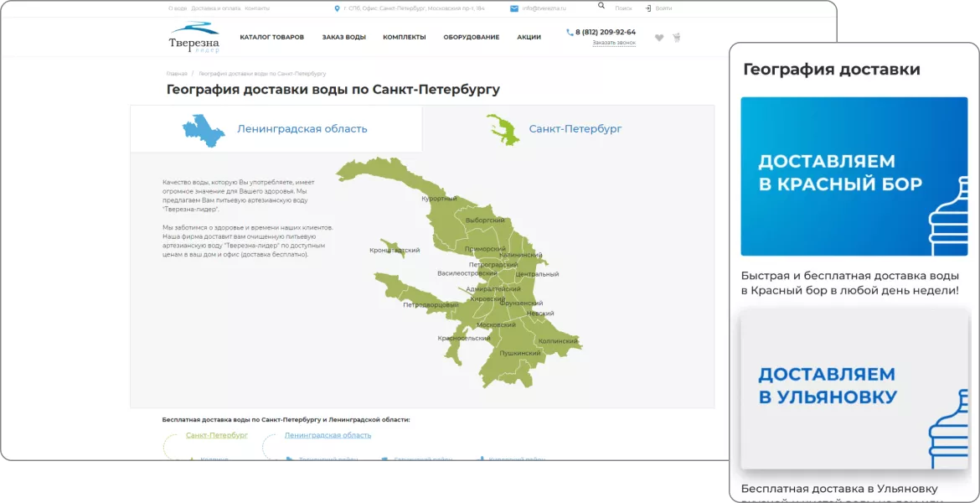The height and width of the screenshot is (503, 980).
Task: Select the Курортный district on the map
Action: 439,199
